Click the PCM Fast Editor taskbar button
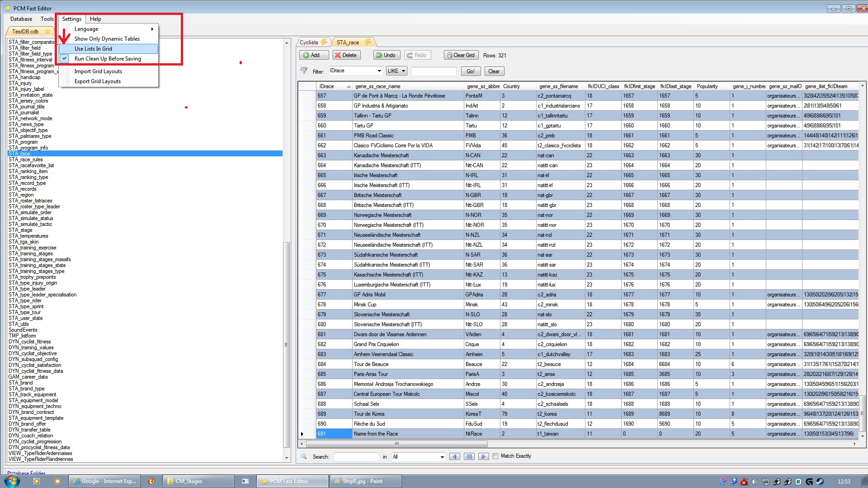The height and width of the screenshot is (488, 868). [292, 481]
